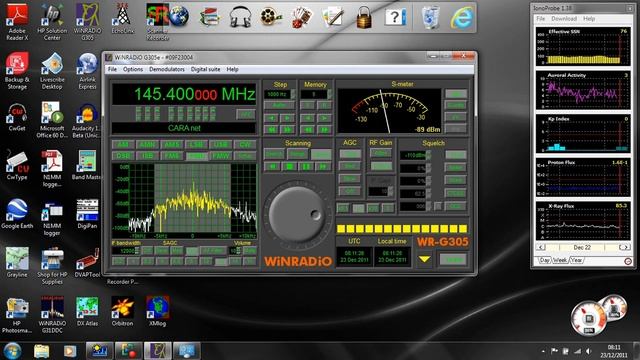Go to next date in IonoProbe
640x360 pixels.
click(x=624, y=247)
